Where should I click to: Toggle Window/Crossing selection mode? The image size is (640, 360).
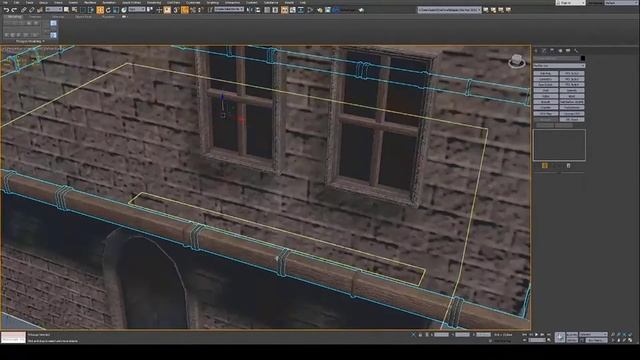point(91,10)
